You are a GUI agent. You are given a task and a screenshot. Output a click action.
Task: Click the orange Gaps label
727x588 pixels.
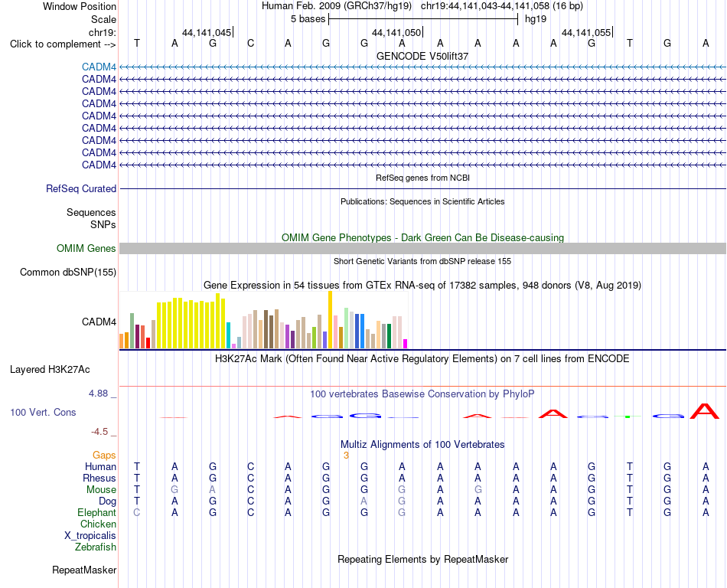coord(104,456)
